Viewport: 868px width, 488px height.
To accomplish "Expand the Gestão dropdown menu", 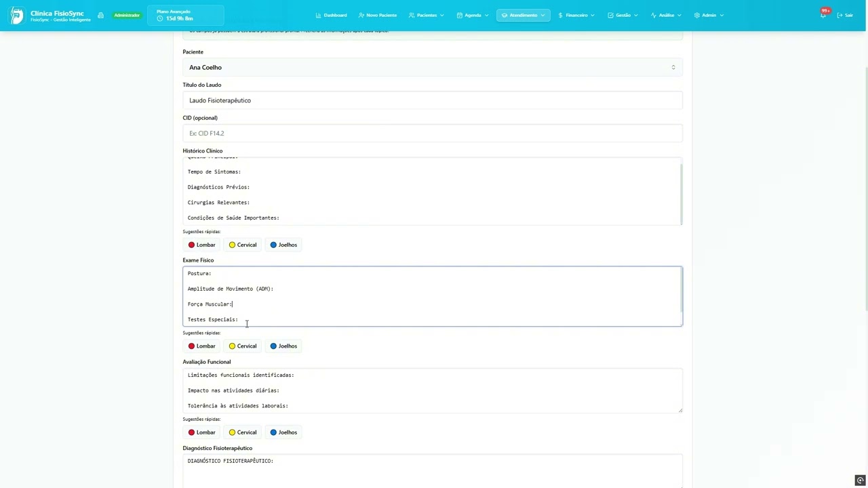I will (x=623, y=15).
